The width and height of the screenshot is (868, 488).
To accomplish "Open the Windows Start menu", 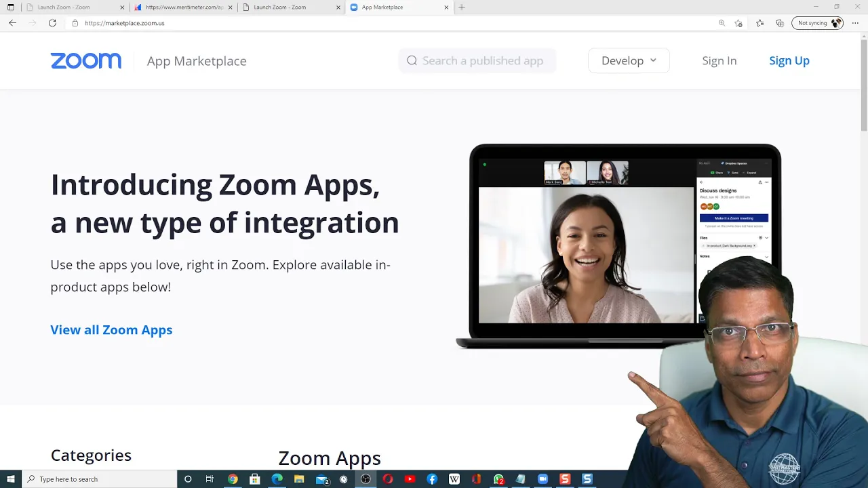I will click(11, 479).
